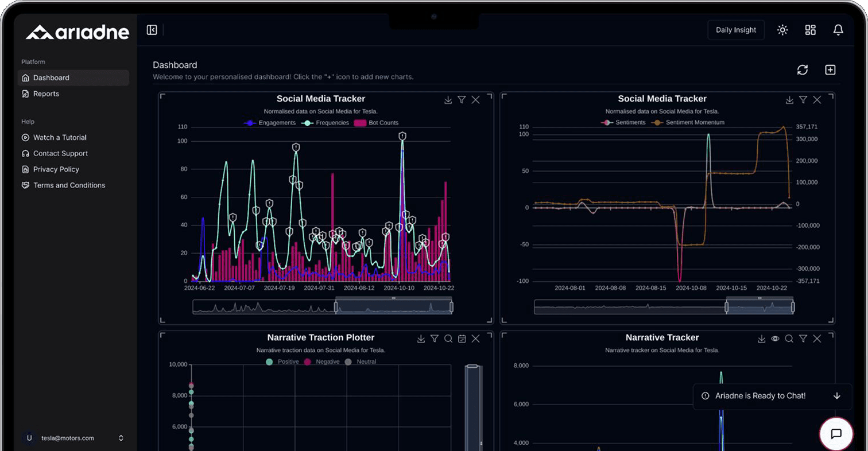
Task: Collapse the sidebar with the panel icon
Action: click(x=152, y=30)
